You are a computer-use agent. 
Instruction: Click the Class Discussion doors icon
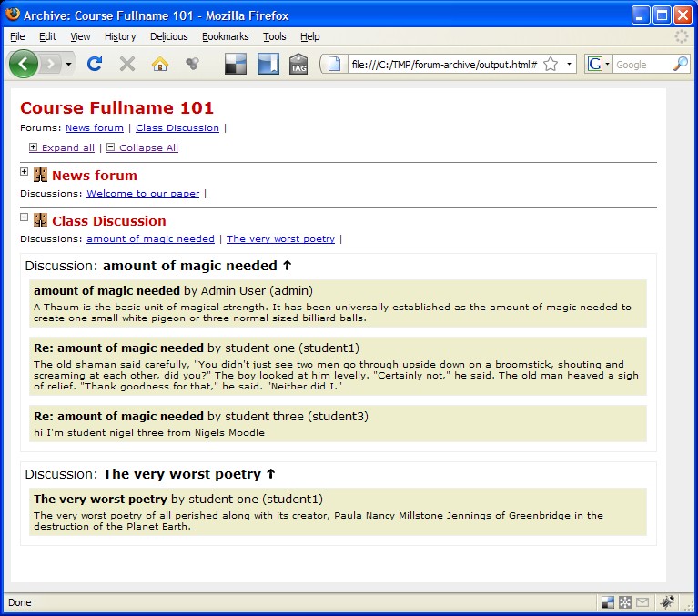click(x=41, y=220)
